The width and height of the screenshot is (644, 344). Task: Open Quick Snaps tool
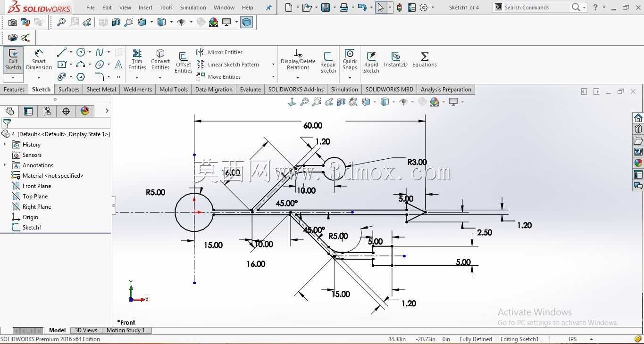(x=350, y=59)
